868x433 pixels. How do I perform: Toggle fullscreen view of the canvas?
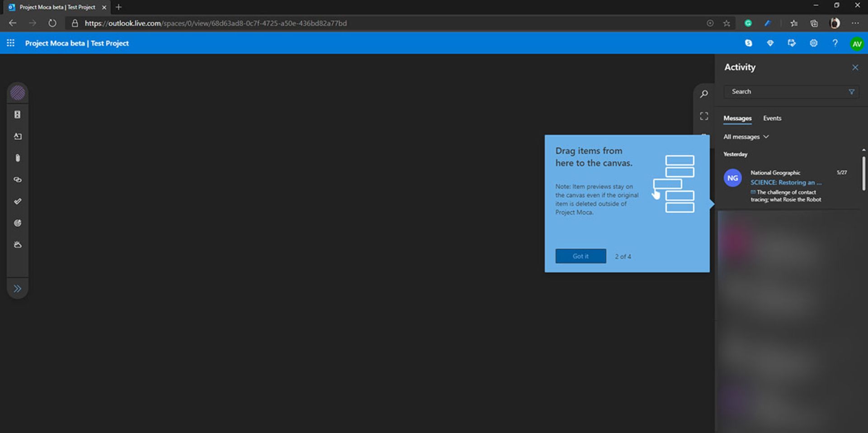[704, 115]
